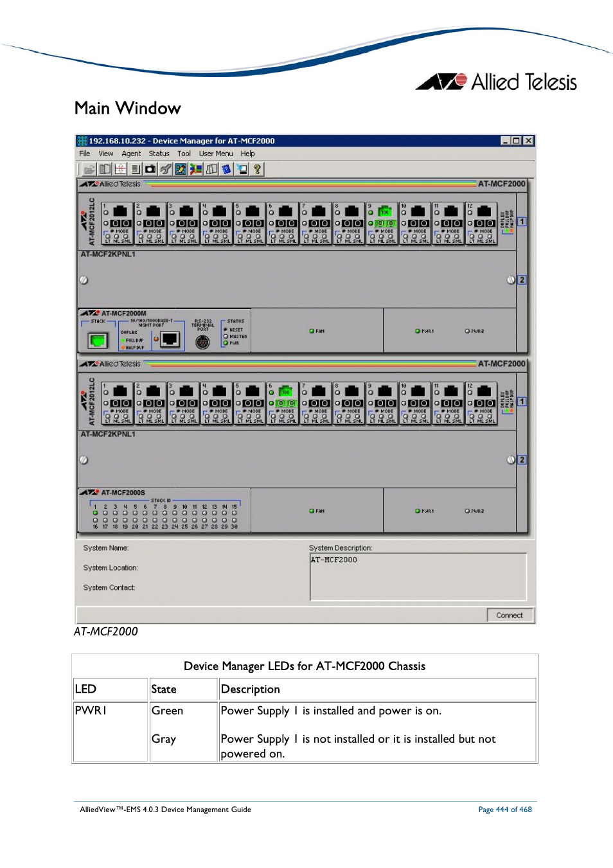Click the FAN LED in the top chassis
This screenshot has width=613, height=868.
point(312,331)
